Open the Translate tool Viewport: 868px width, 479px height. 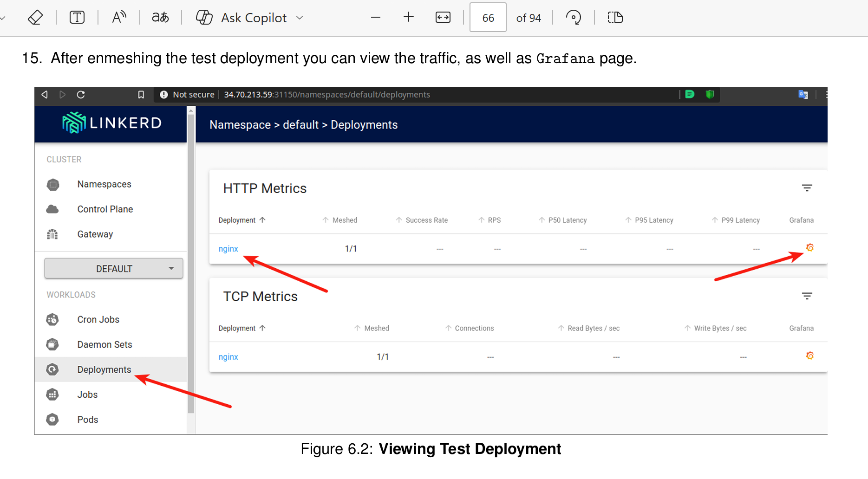tap(161, 18)
